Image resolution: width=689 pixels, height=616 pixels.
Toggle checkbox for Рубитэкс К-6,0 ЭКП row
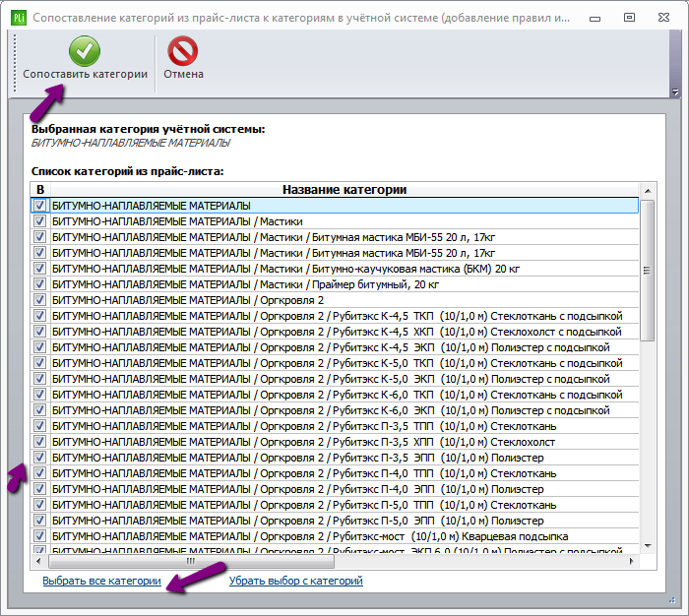click(x=39, y=410)
